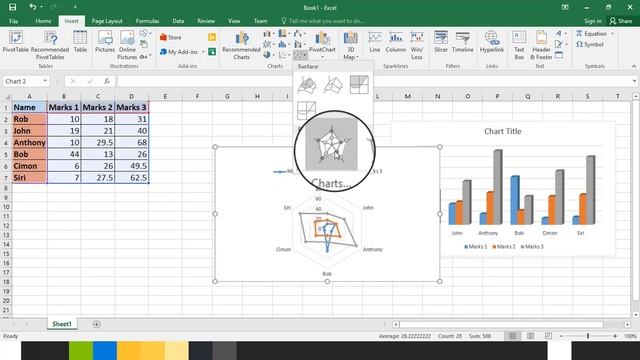640x360 pixels.
Task: Open the 3D Map dropdown
Action: (x=358, y=57)
